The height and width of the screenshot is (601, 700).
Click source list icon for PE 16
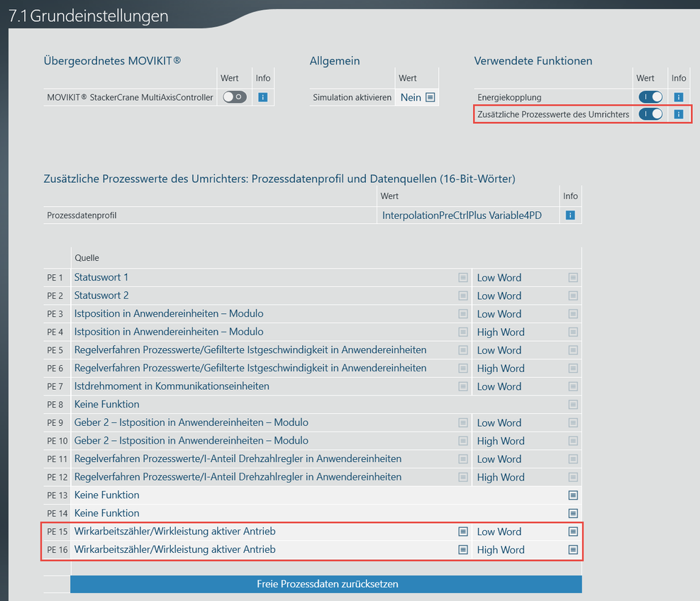[x=462, y=549]
